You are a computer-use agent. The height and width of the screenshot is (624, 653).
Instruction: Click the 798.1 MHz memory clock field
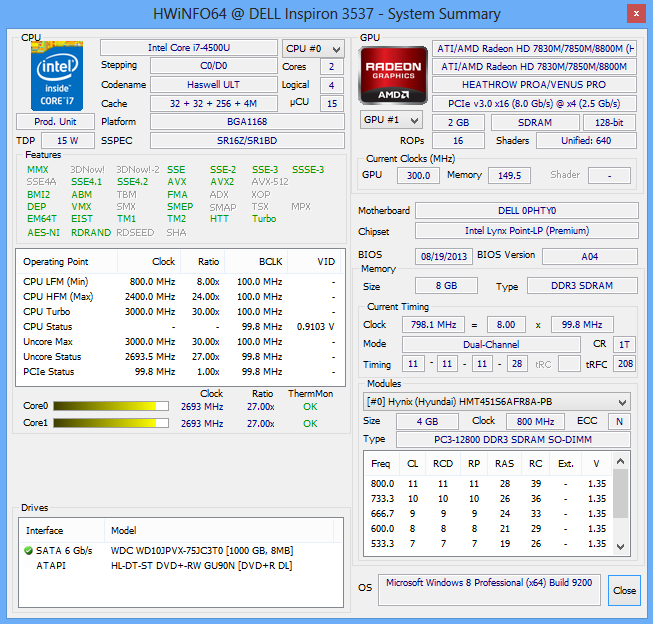point(433,324)
